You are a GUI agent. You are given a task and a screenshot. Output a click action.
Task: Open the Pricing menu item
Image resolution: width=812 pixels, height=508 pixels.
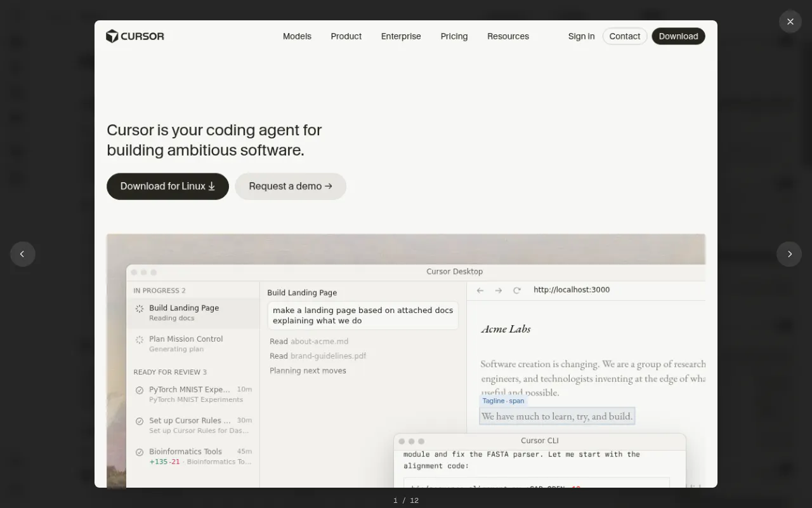tap(454, 36)
